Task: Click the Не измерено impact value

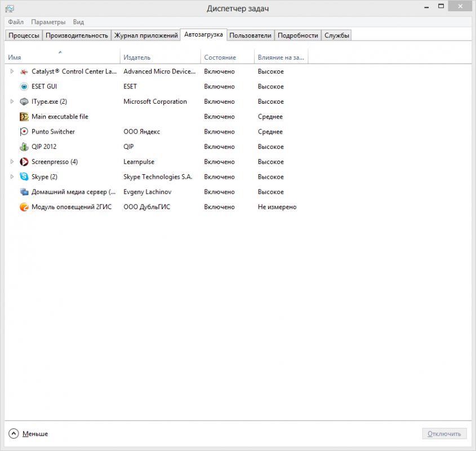Action: point(277,207)
